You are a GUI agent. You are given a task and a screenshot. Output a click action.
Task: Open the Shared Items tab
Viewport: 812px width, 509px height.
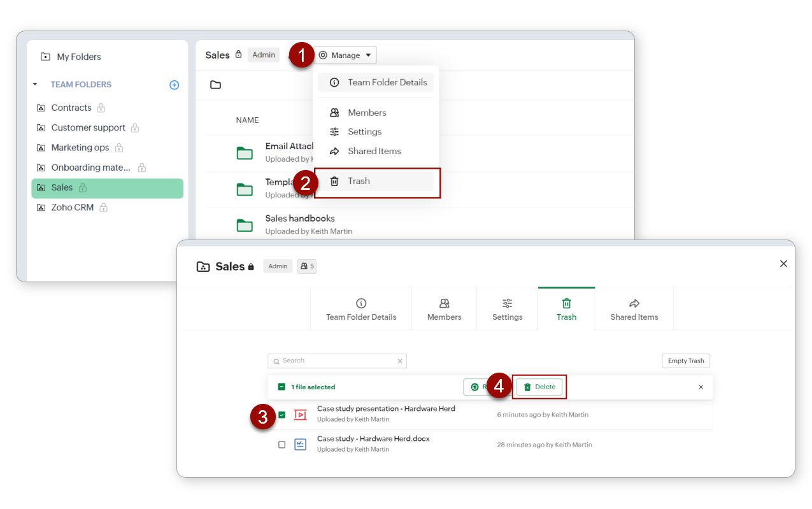click(634, 309)
